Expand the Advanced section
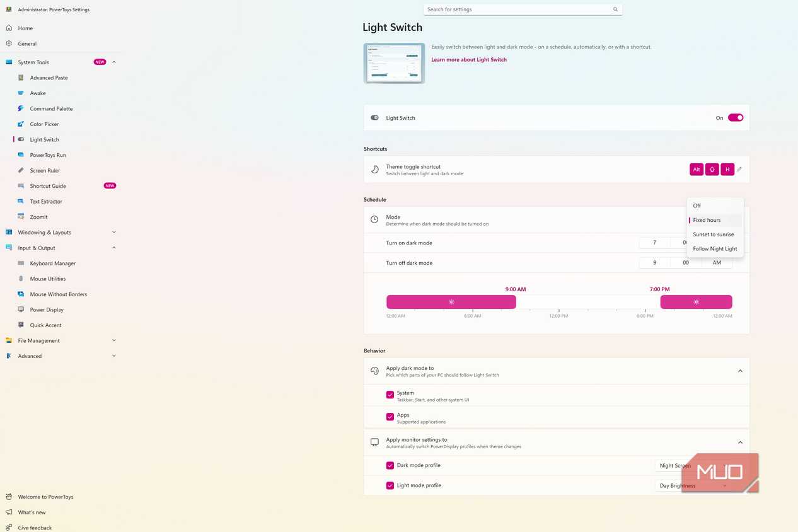Screen dimensions: 798x532 click(x=114, y=356)
